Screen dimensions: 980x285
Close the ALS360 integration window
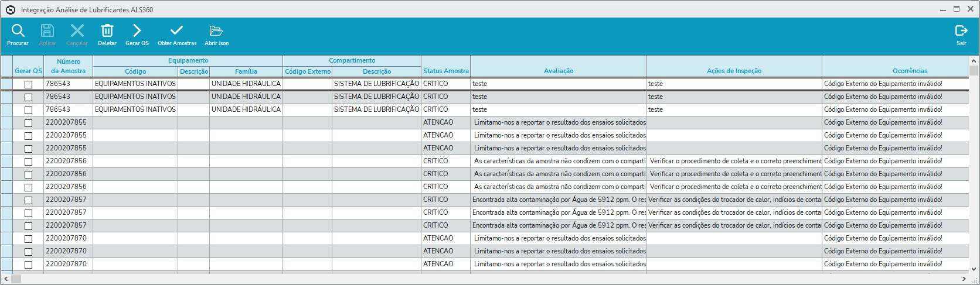coord(970,9)
